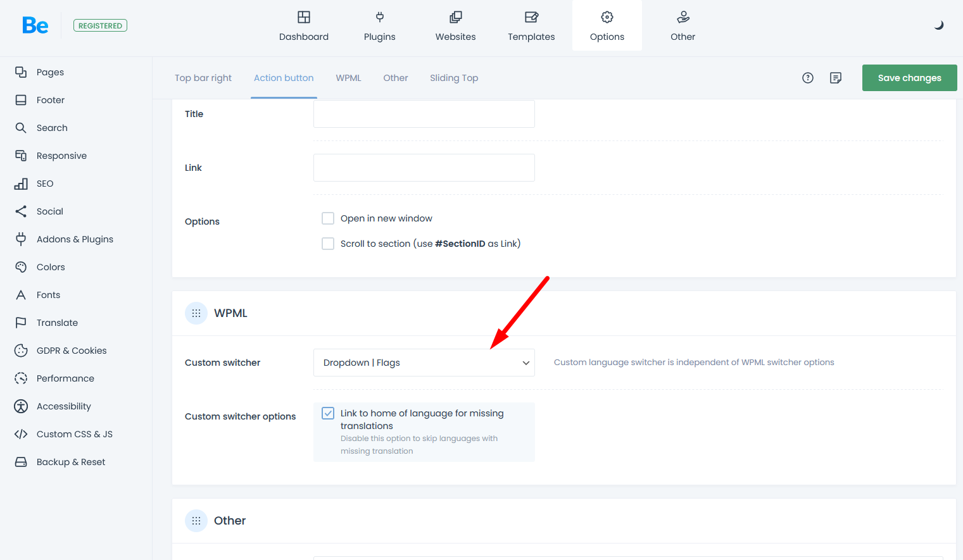Click the Performance gauge icon
This screenshot has height=560, width=963.
[21, 378]
